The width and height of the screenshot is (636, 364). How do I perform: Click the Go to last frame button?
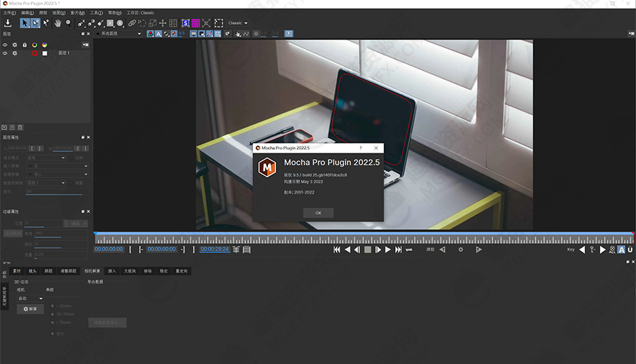click(x=399, y=249)
